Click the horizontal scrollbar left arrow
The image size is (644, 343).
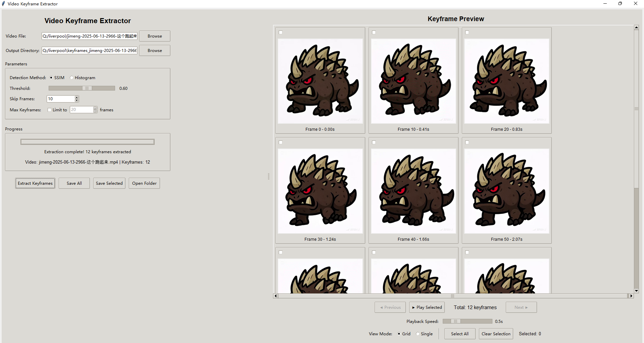click(x=276, y=296)
